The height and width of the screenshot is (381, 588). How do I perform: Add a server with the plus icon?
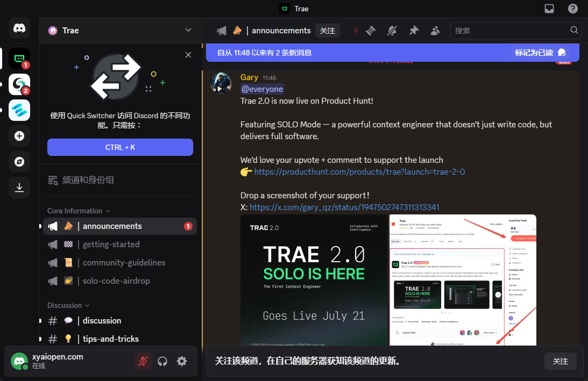[x=19, y=136]
